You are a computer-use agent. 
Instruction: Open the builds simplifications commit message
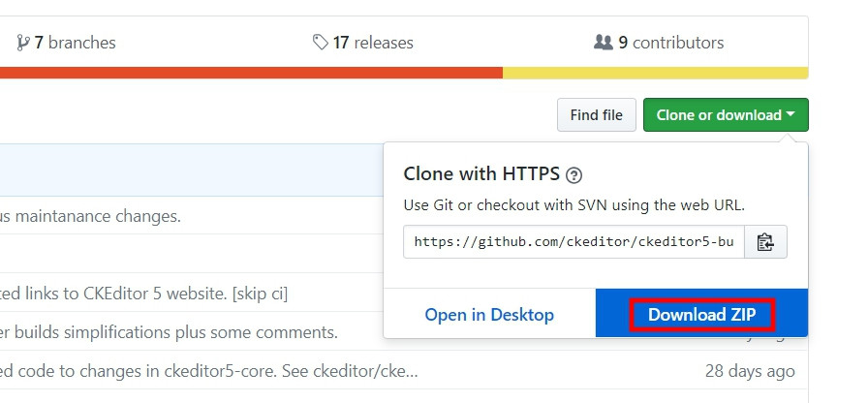coord(169,332)
